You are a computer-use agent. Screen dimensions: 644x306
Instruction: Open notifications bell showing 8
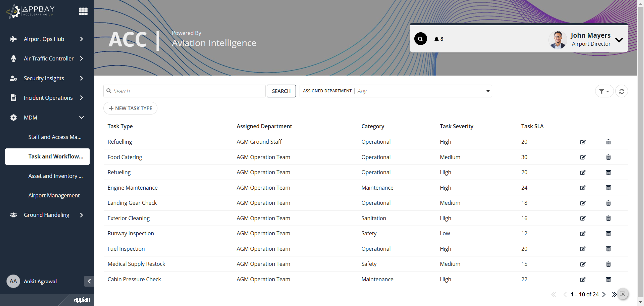(439, 39)
